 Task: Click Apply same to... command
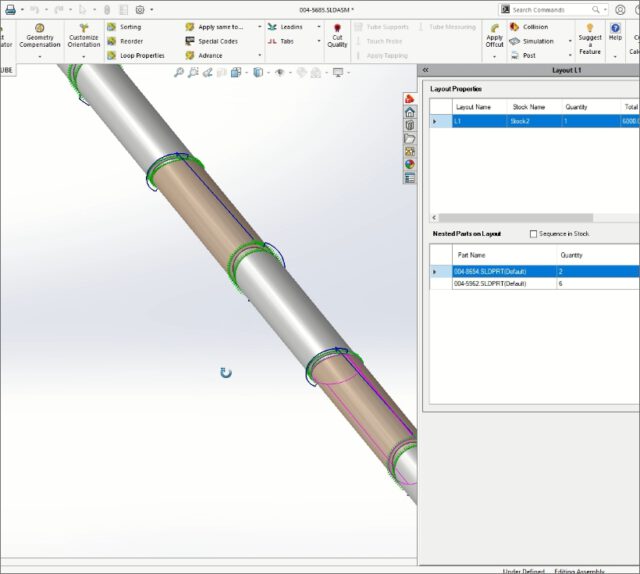click(215, 27)
